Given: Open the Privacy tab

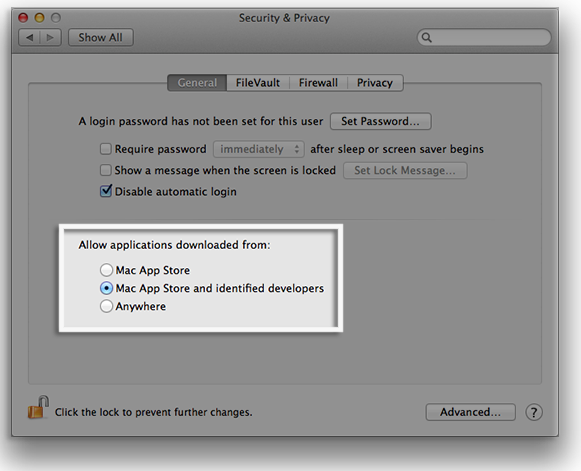Looking at the screenshot, I should click(x=375, y=83).
